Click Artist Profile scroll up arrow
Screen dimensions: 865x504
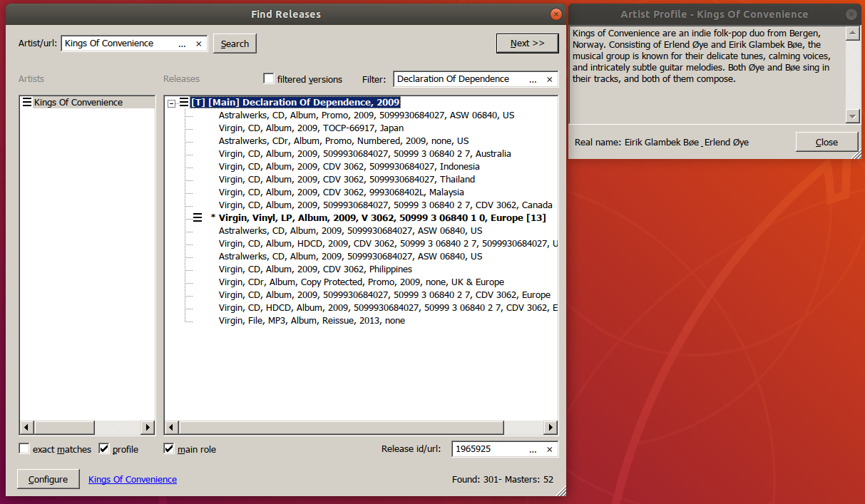point(852,33)
